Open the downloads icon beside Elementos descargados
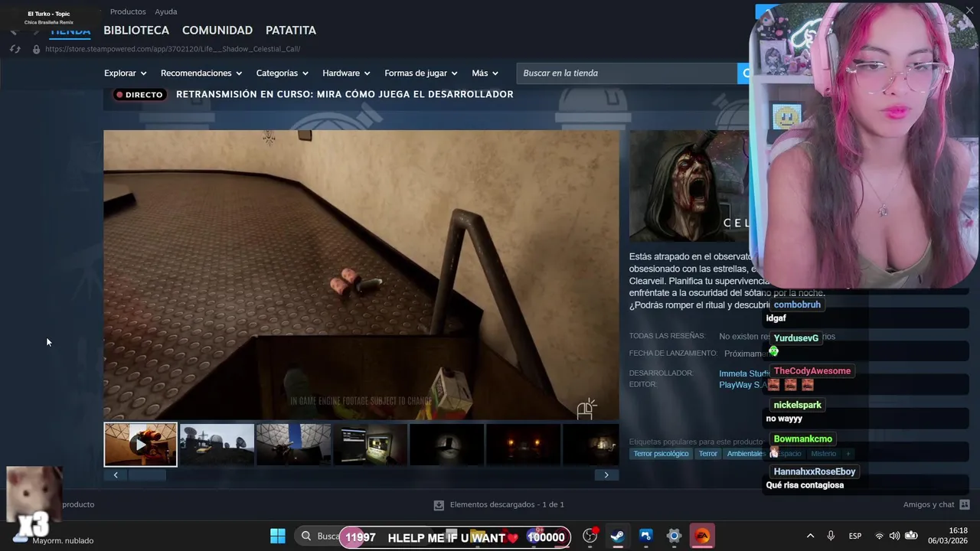 click(439, 505)
